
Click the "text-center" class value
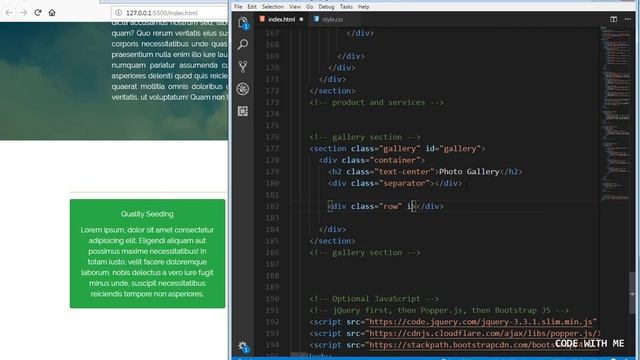[x=407, y=171]
